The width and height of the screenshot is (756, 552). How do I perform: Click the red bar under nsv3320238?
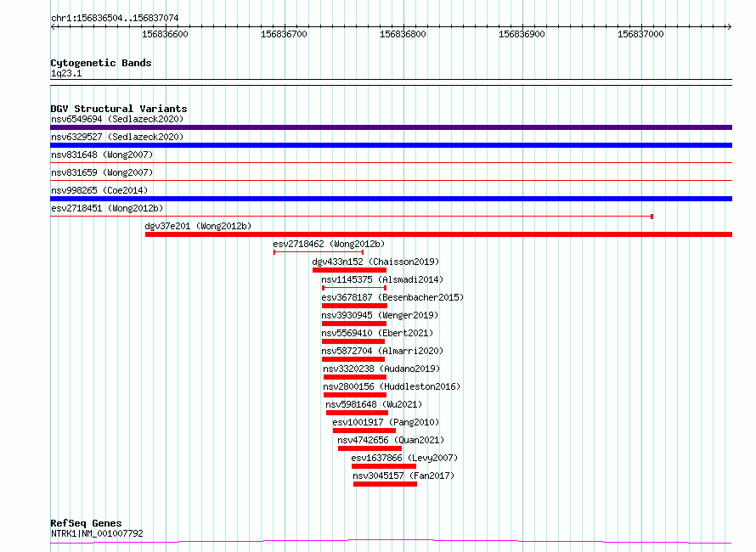355,377
